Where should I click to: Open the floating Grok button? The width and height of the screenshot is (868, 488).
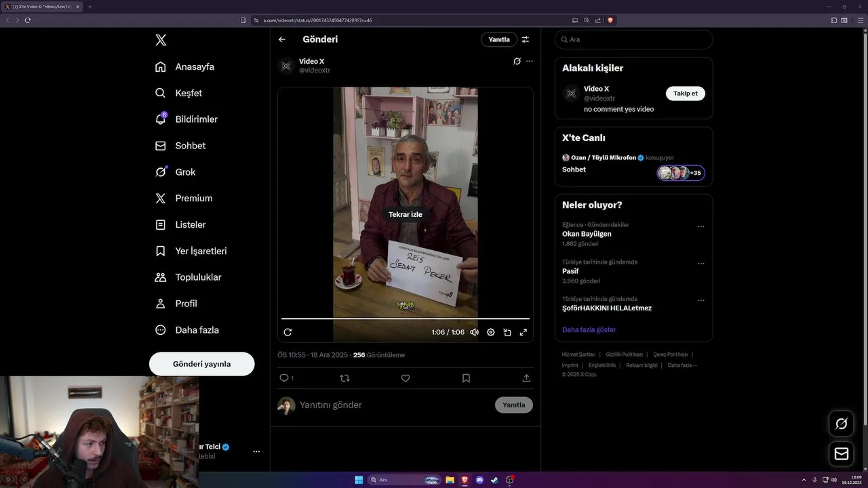coord(842,424)
